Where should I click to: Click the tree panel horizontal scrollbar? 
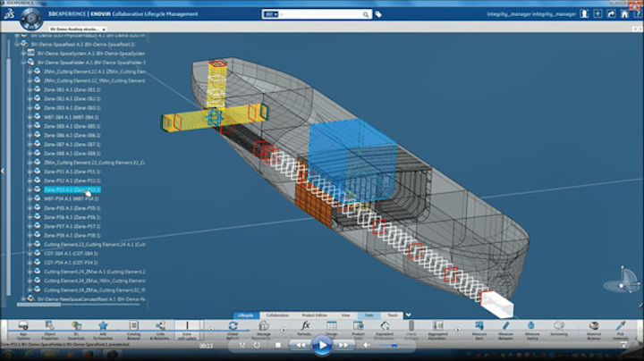(x=39, y=305)
